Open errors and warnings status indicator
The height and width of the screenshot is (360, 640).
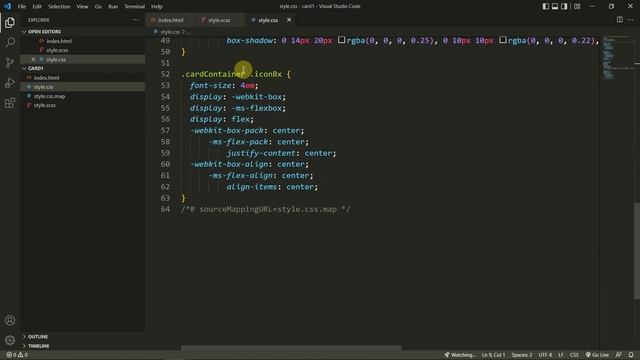[17, 355]
